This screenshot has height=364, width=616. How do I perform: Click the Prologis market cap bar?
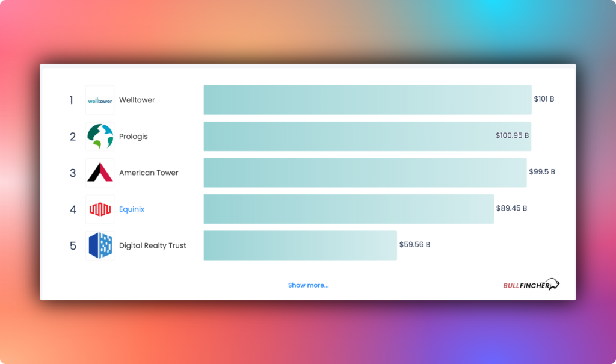tap(368, 137)
